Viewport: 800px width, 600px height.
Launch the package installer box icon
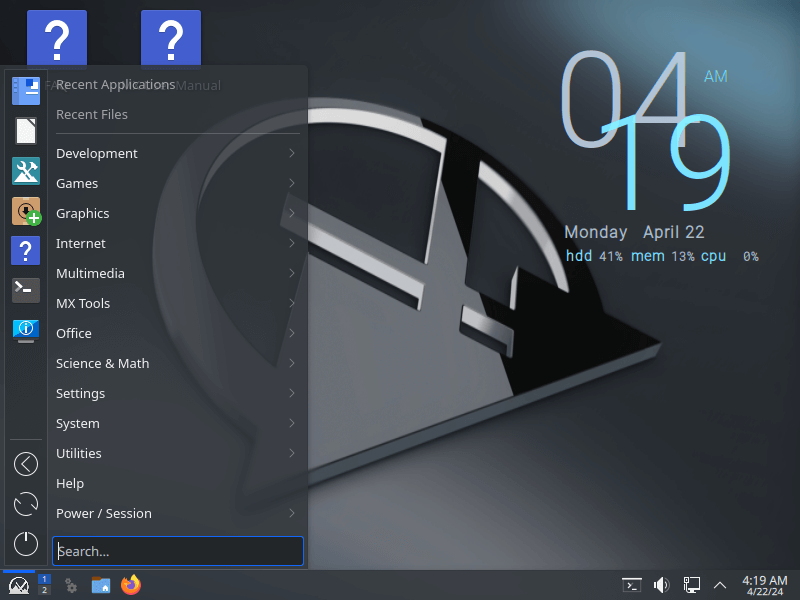pos(26,211)
